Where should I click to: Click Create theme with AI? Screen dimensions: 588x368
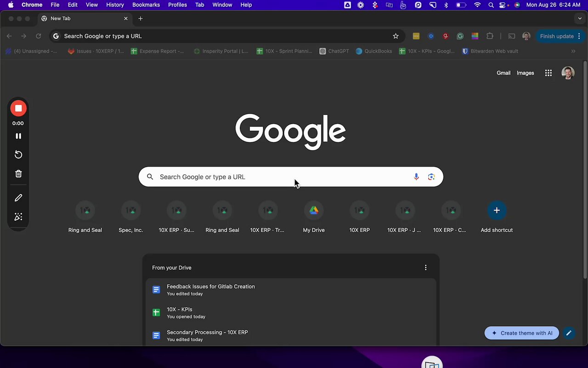[522, 333]
